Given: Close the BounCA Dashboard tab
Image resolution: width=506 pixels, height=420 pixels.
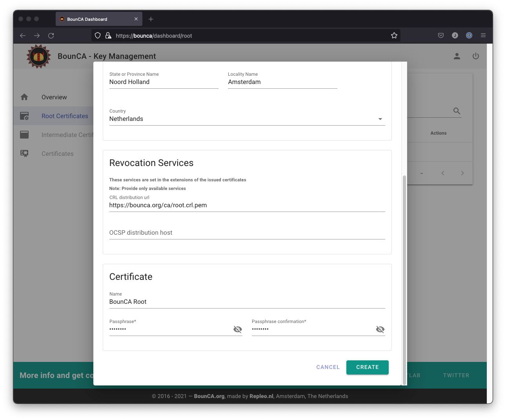Looking at the screenshot, I should [136, 19].
